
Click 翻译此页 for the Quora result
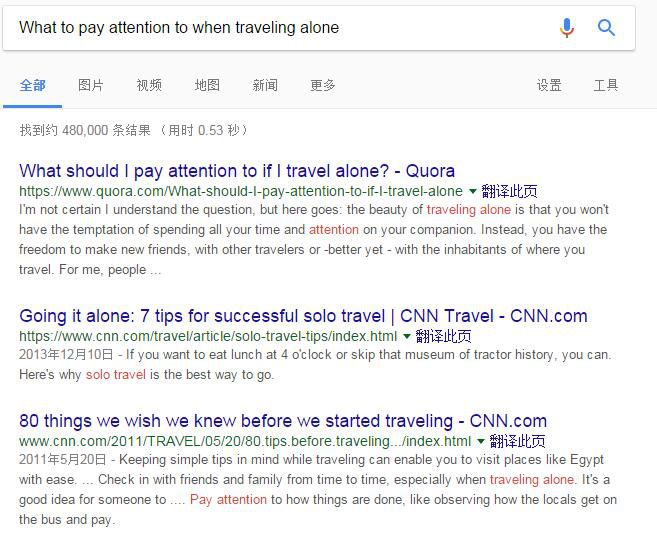coord(509,191)
